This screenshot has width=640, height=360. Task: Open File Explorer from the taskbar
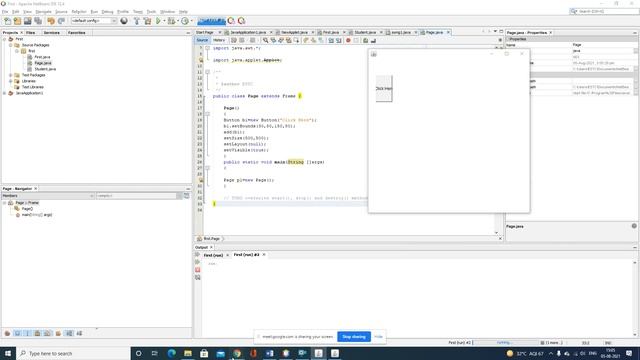pyautogui.click(x=188, y=353)
